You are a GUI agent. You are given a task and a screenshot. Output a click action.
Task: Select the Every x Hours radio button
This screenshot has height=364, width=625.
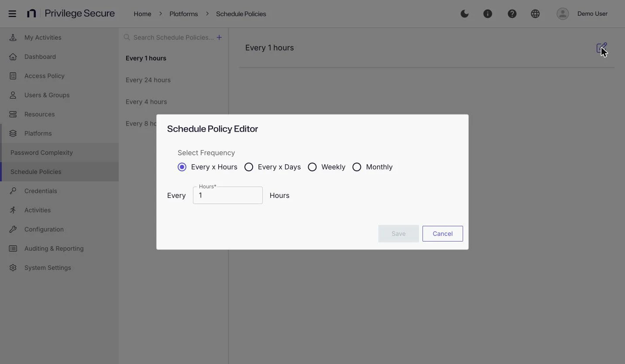(x=182, y=167)
